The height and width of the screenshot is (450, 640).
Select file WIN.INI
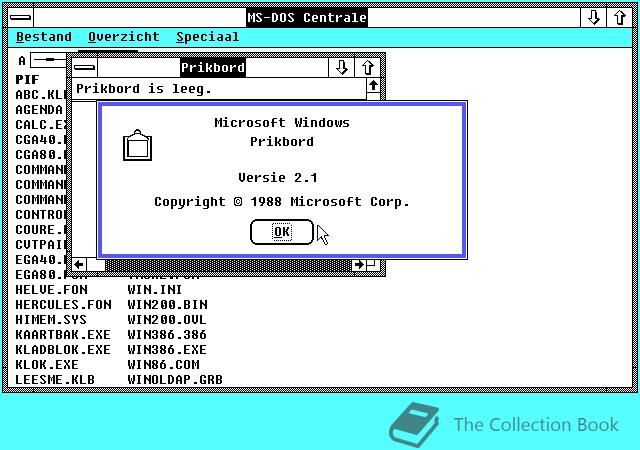pyautogui.click(x=155, y=290)
